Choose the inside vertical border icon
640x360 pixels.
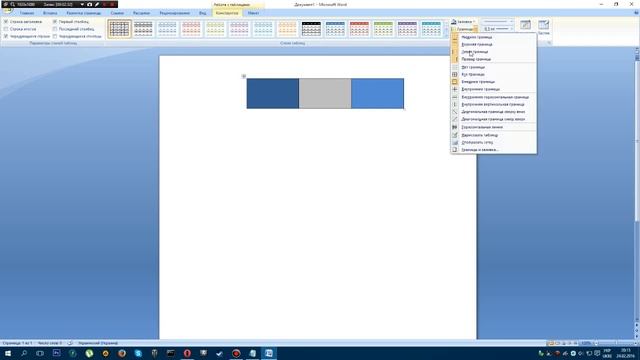[x=455, y=105]
